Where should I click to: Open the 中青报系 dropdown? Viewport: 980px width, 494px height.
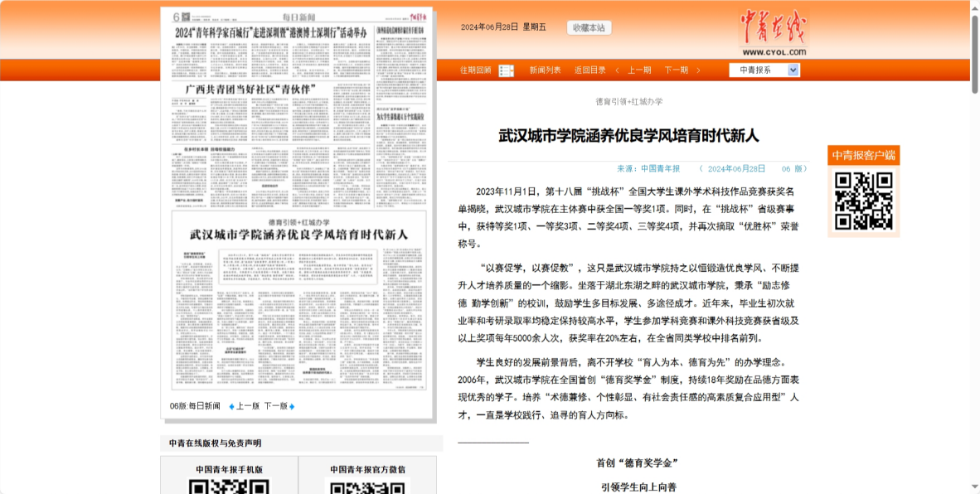764,70
